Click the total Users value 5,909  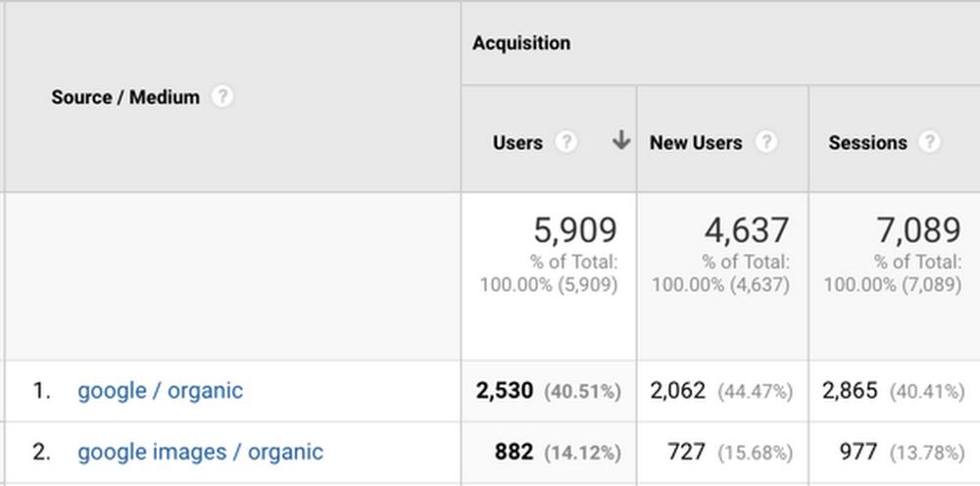575,230
